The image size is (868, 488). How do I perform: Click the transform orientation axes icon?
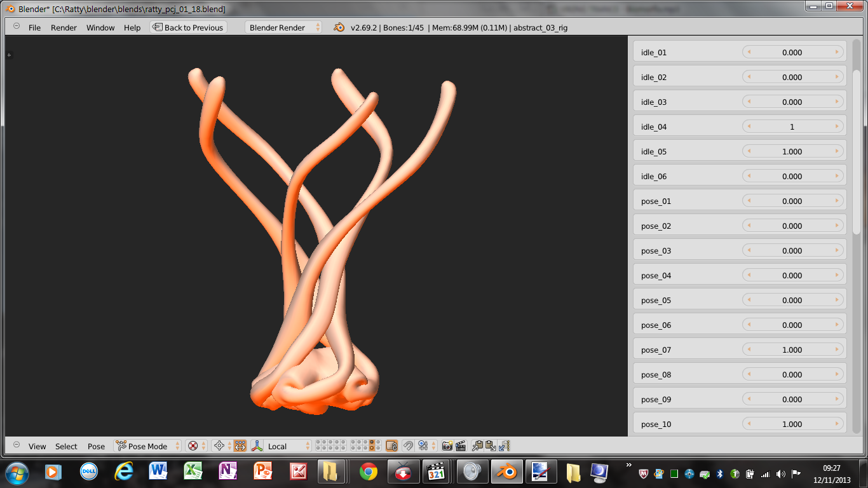click(x=257, y=446)
